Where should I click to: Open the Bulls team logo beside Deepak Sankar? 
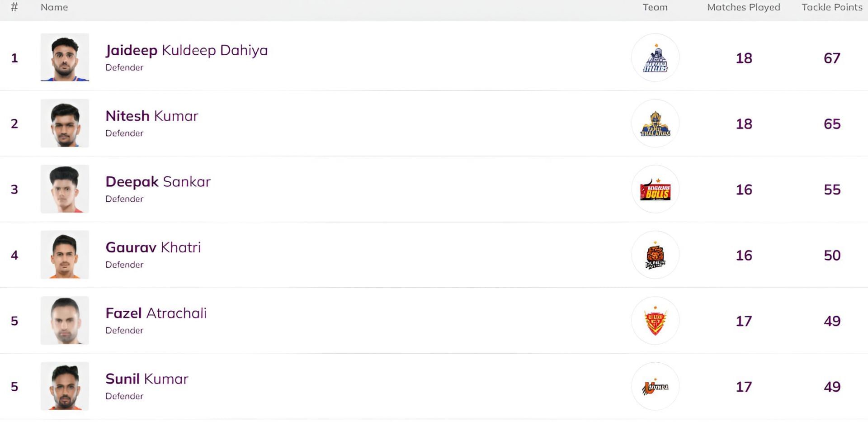click(655, 190)
